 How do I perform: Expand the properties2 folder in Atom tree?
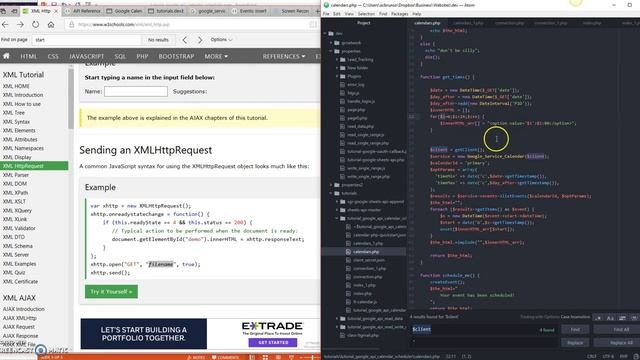[331, 185]
